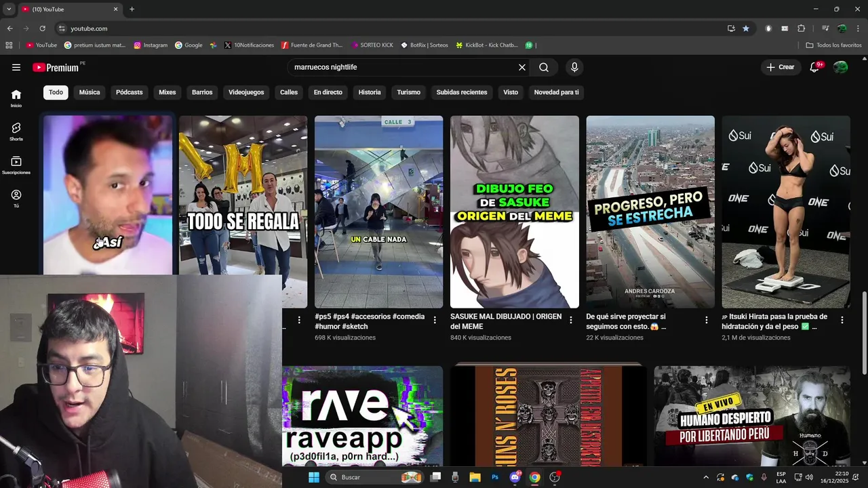Select the Pódcasts filter chip
Image resolution: width=868 pixels, height=488 pixels.
(130, 92)
